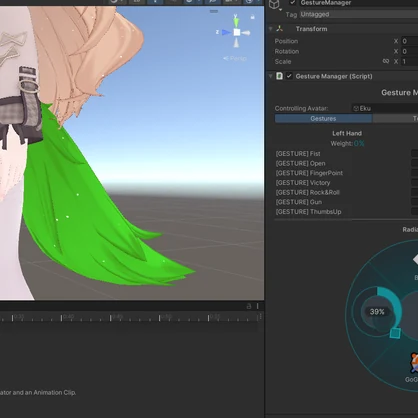Toggle the Animation window lock icon
The image size is (418, 418).
[x=249, y=306]
